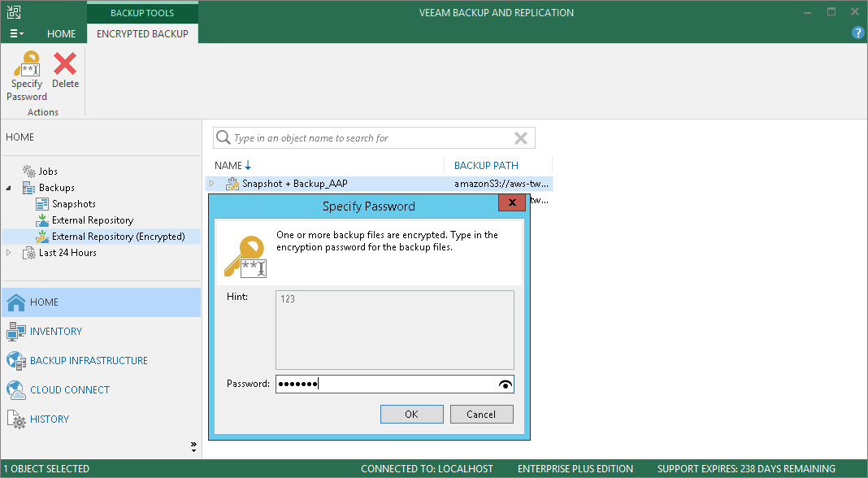The image size is (868, 478).
Task: Click the External Repository (Encrypted) key icon
Action: (42, 237)
